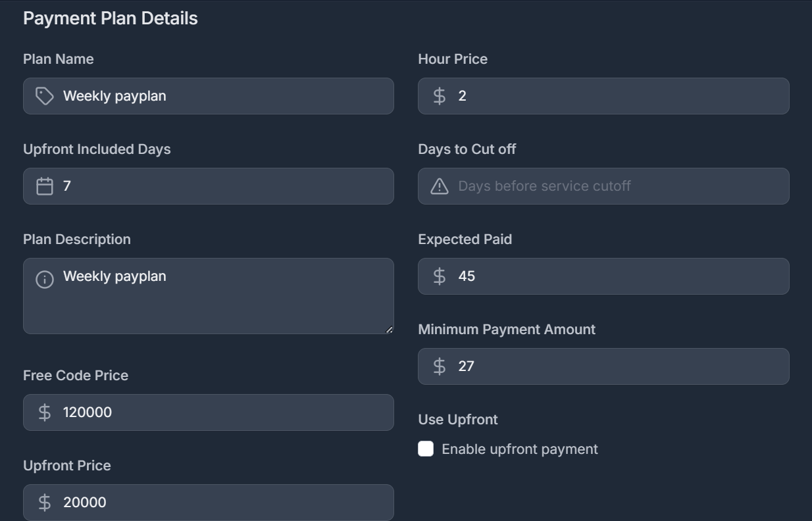Enable upfront payment checkbox
The width and height of the screenshot is (812, 521).
point(425,449)
